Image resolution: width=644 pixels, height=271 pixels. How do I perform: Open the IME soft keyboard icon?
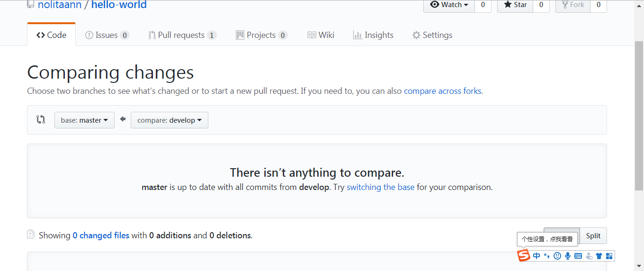click(x=578, y=256)
